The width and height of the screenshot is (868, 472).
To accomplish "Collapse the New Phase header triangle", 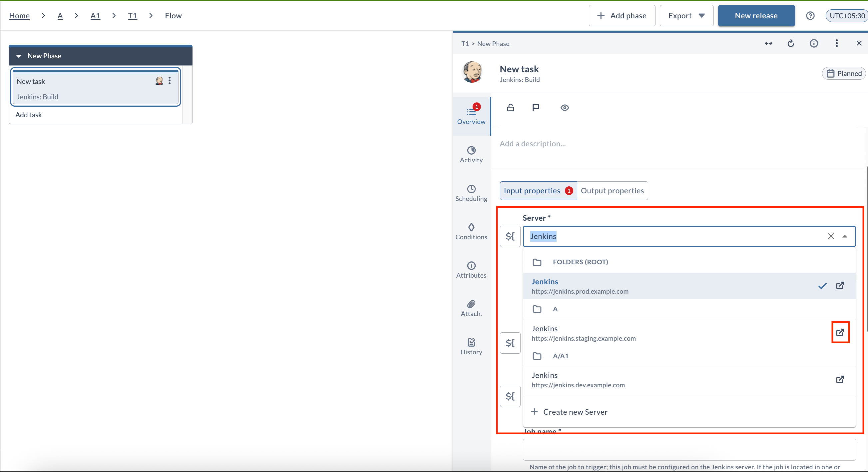I will pyautogui.click(x=19, y=56).
